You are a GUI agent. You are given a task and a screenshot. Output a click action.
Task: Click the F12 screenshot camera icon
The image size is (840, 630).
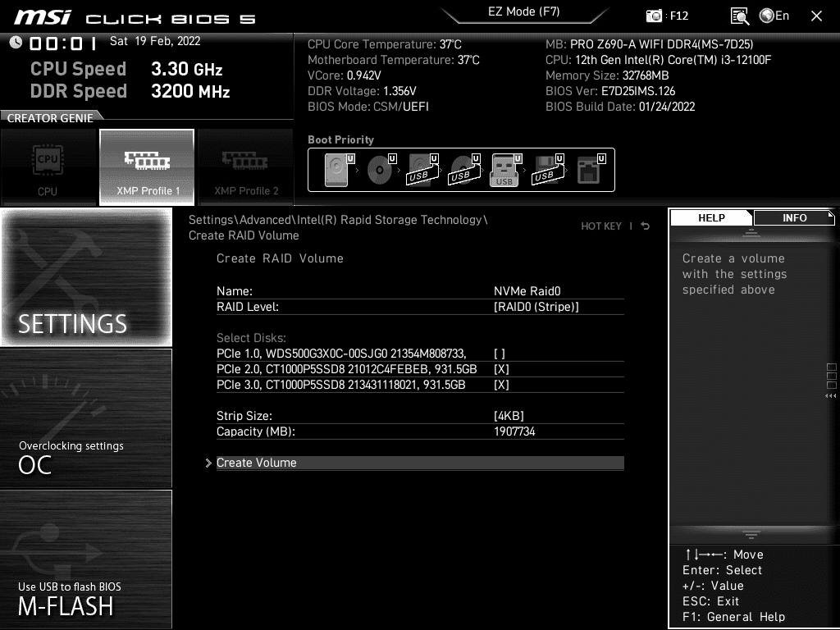point(654,16)
